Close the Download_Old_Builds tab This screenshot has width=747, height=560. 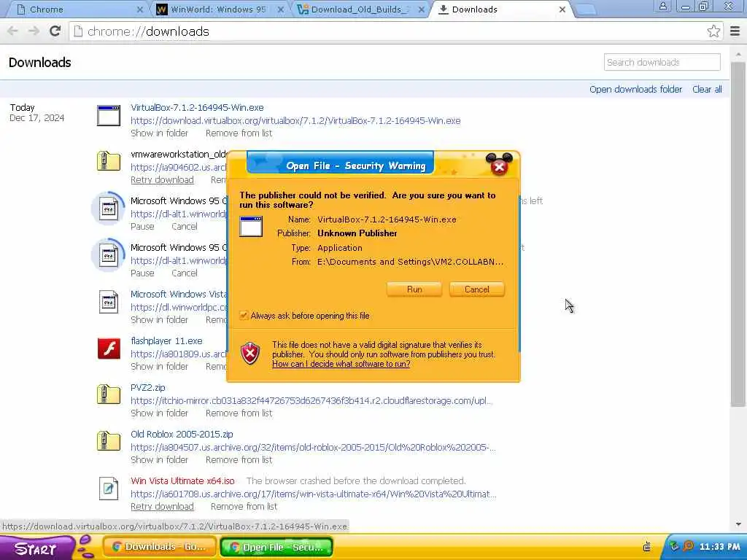point(422,9)
